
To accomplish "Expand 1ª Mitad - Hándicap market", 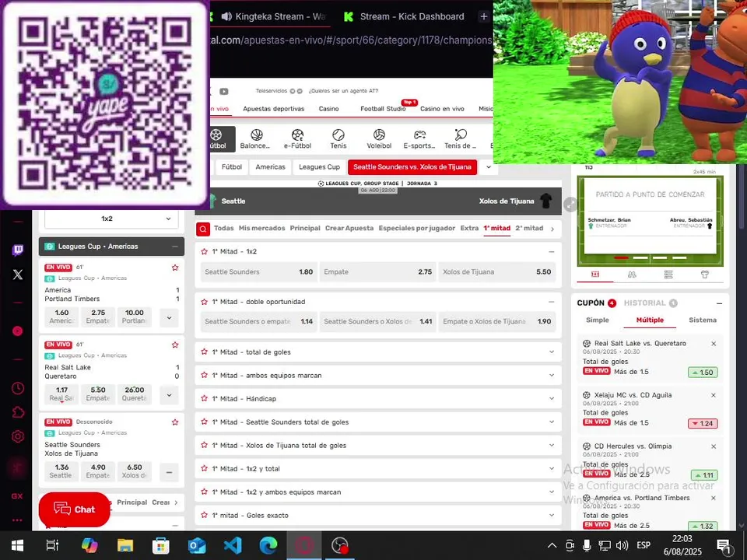I will (x=552, y=398).
